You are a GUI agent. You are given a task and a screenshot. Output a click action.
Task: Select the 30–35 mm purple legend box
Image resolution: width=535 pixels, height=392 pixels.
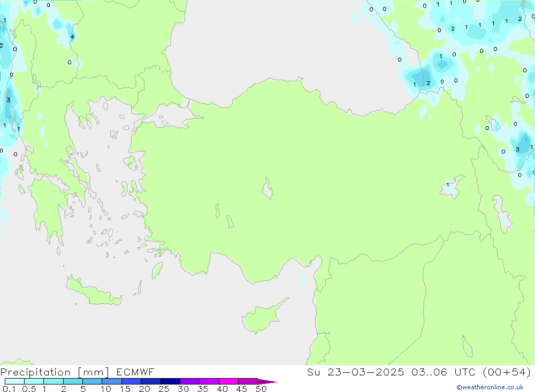[x=189, y=381]
